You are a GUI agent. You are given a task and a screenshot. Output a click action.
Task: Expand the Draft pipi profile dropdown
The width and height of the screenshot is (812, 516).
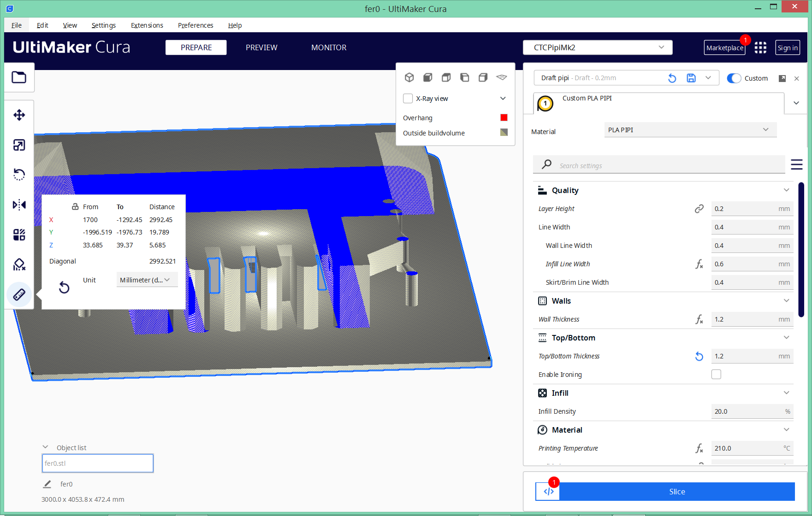(708, 78)
